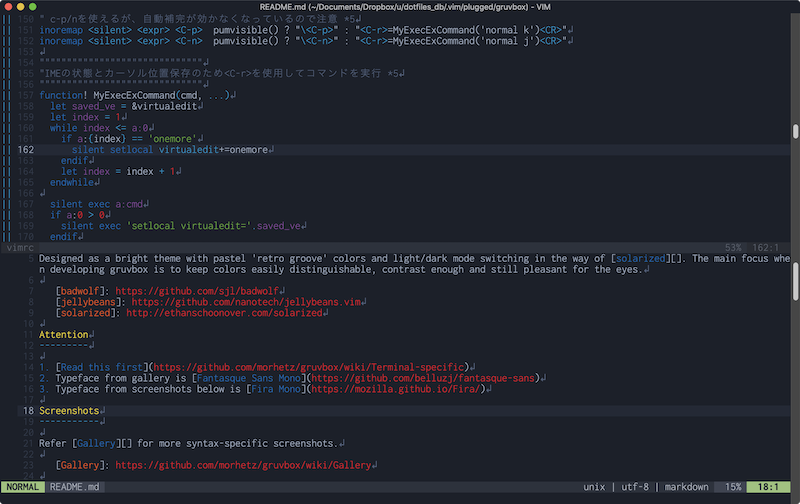Click the ethanschoonover solarized URL

tap(224, 313)
